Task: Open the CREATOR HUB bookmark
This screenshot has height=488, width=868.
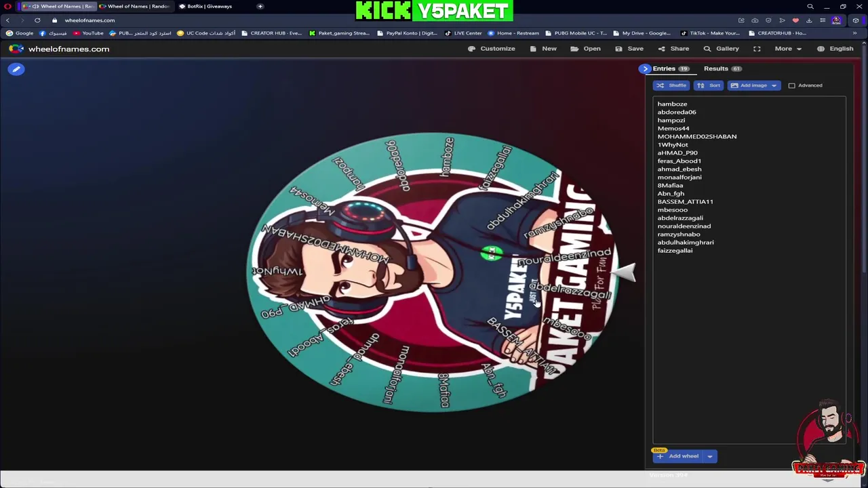Action: pos(271,33)
